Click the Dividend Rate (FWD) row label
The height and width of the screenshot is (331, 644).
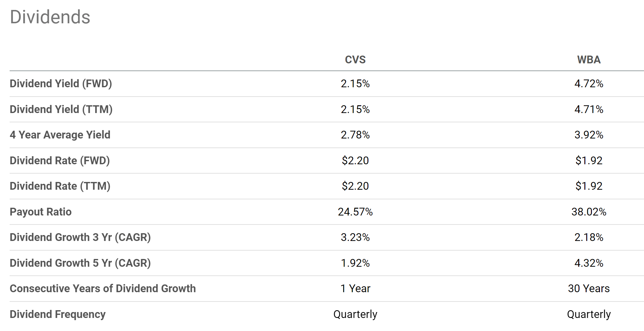tap(60, 161)
